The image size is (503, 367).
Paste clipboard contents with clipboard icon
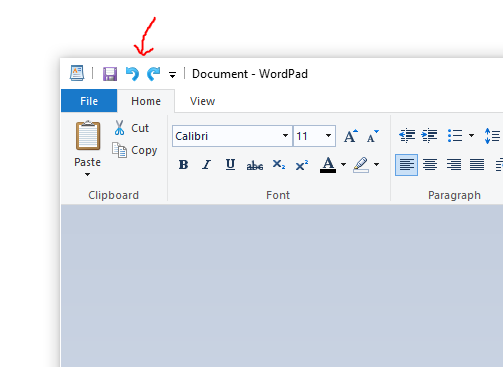88,135
